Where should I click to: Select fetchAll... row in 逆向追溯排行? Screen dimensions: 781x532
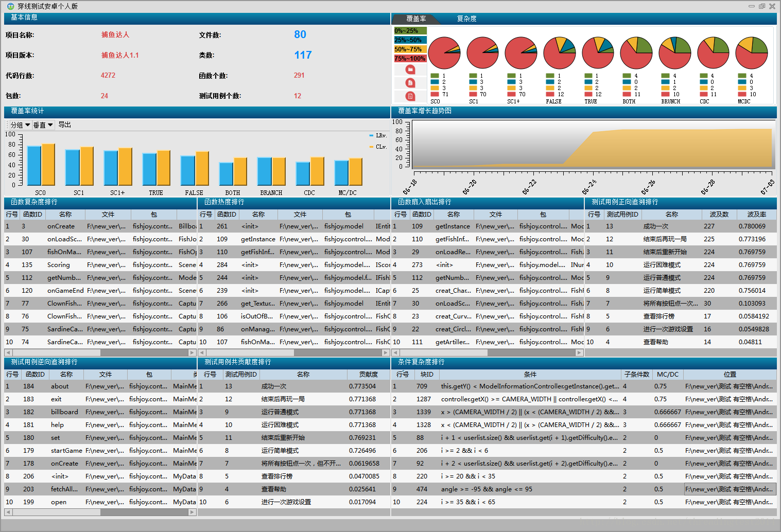point(100,489)
